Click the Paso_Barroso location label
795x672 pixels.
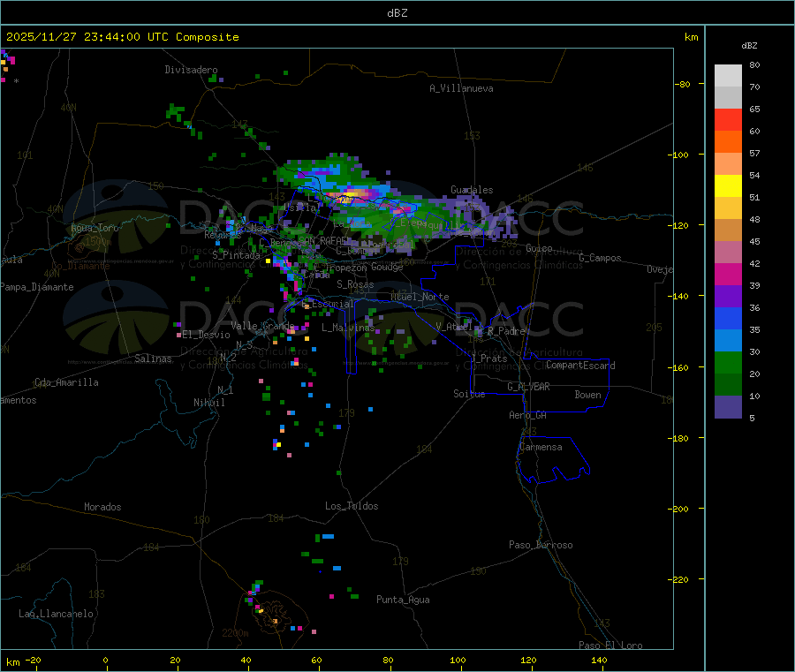pyautogui.click(x=541, y=545)
